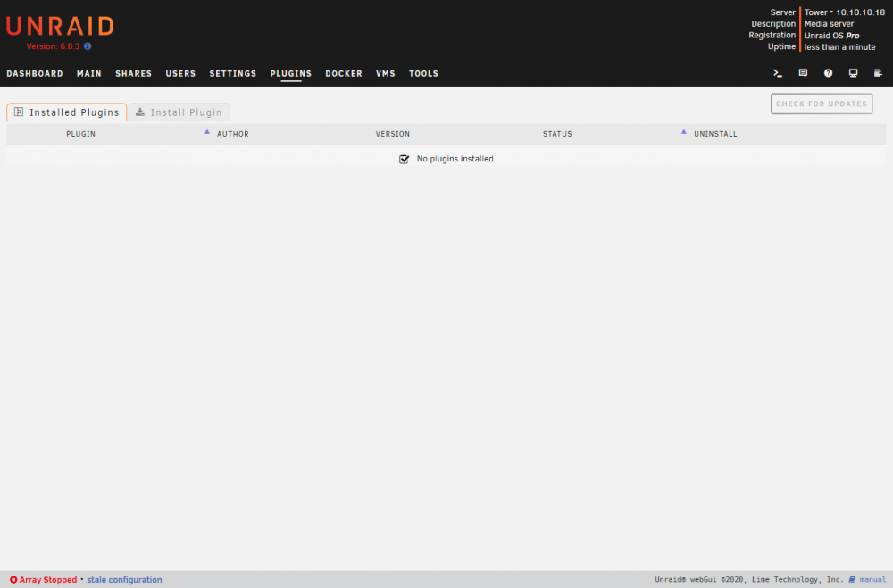Click the less than a minute uptime
The width and height of the screenshot is (893, 588).
839,46
